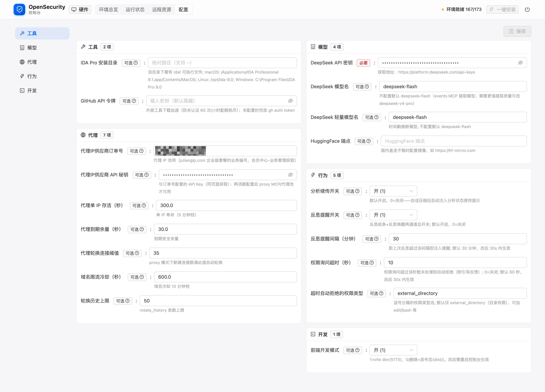Switch to the 运行状态 tab
Screen dimensions: 545x392
[135, 9]
